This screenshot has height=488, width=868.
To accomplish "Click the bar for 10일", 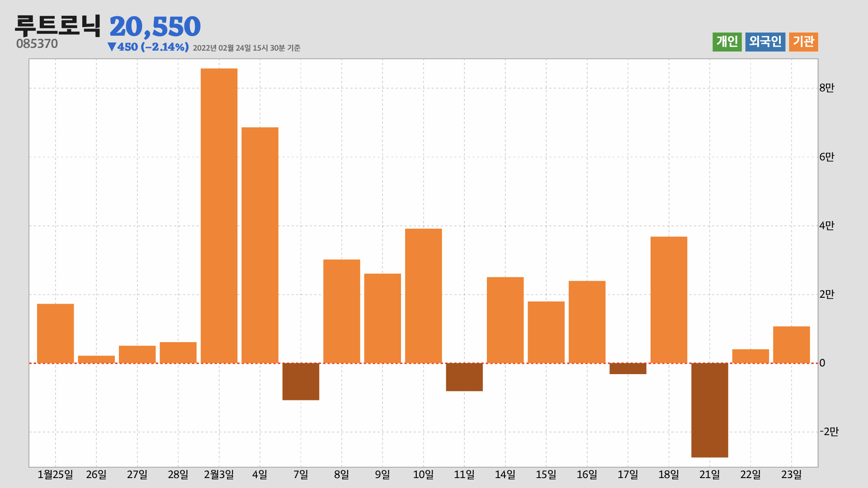I will [424, 296].
